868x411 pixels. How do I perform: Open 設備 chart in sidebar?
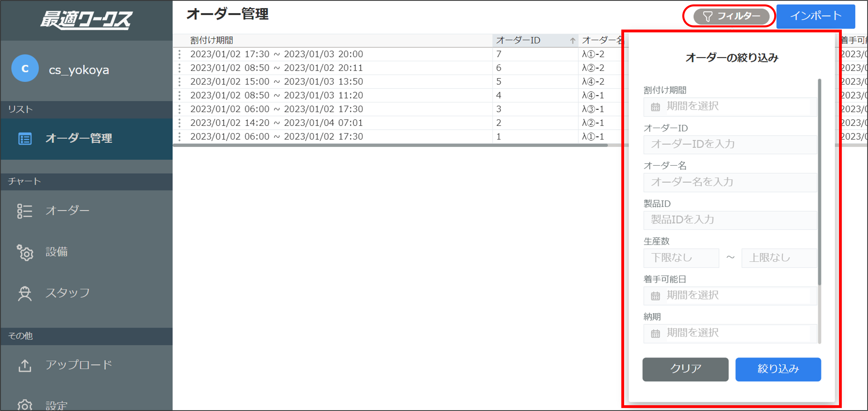pyautogui.click(x=87, y=252)
